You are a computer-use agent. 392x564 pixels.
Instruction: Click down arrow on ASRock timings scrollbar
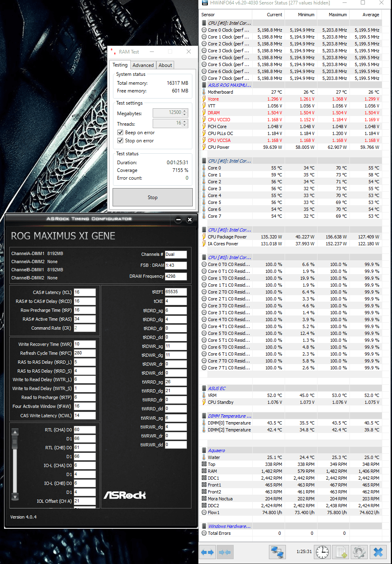tap(15, 497)
